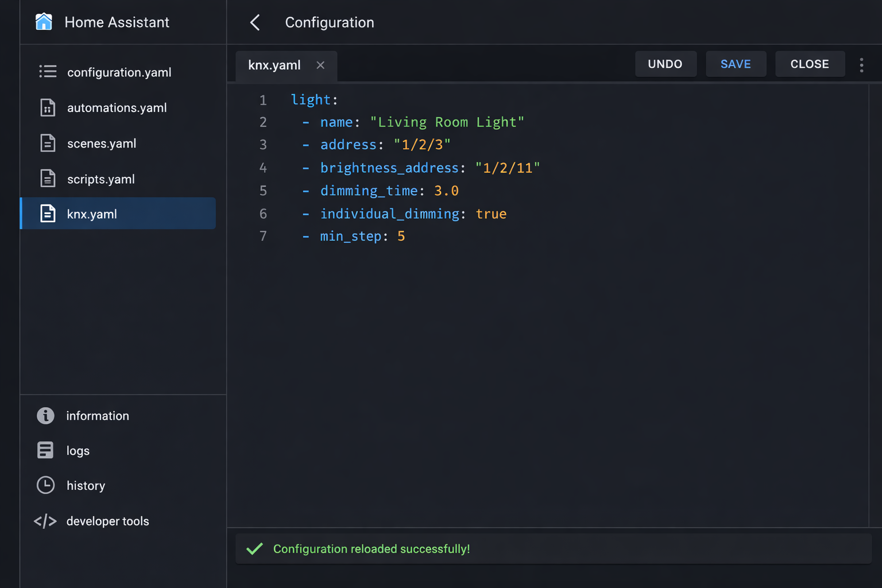Image resolution: width=882 pixels, height=588 pixels.
Task: Save the knx.yaml file
Action: click(x=736, y=64)
